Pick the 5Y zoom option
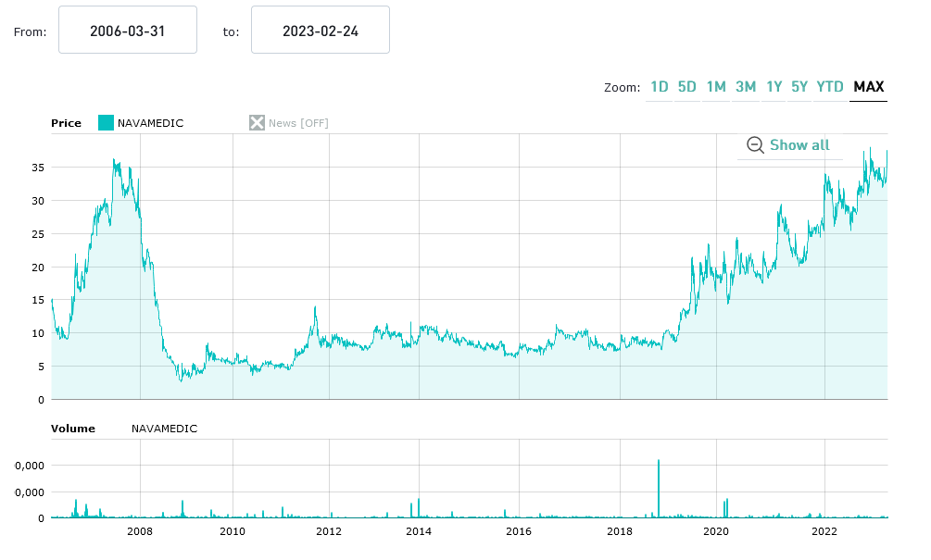 [799, 87]
